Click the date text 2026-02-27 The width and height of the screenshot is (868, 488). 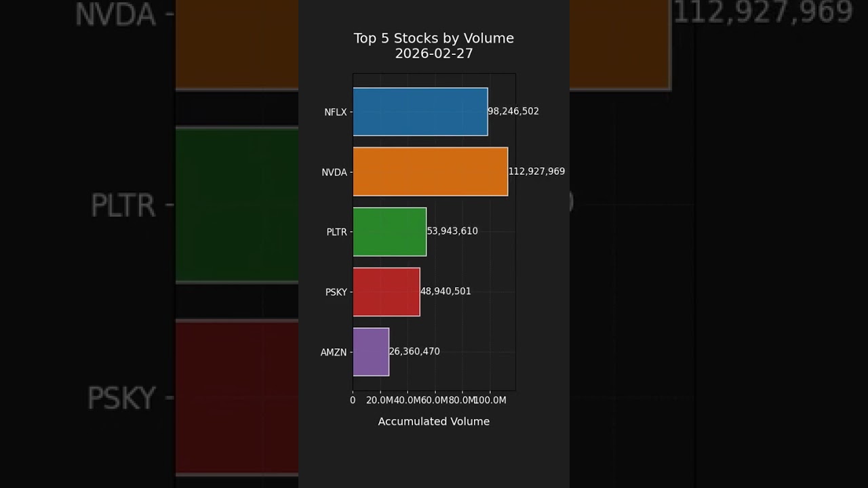[x=434, y=54]
